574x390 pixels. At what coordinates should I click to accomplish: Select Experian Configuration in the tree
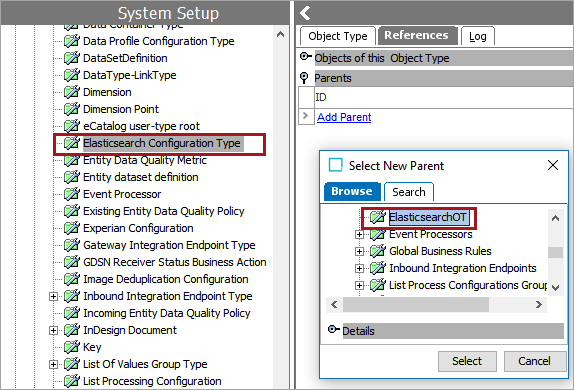pos(138,228)
